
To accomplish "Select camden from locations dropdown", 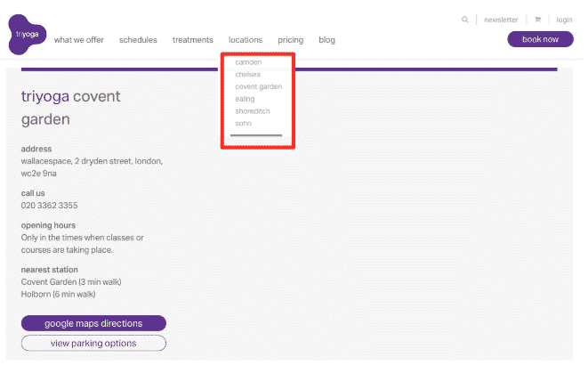I will coord(248,62).
